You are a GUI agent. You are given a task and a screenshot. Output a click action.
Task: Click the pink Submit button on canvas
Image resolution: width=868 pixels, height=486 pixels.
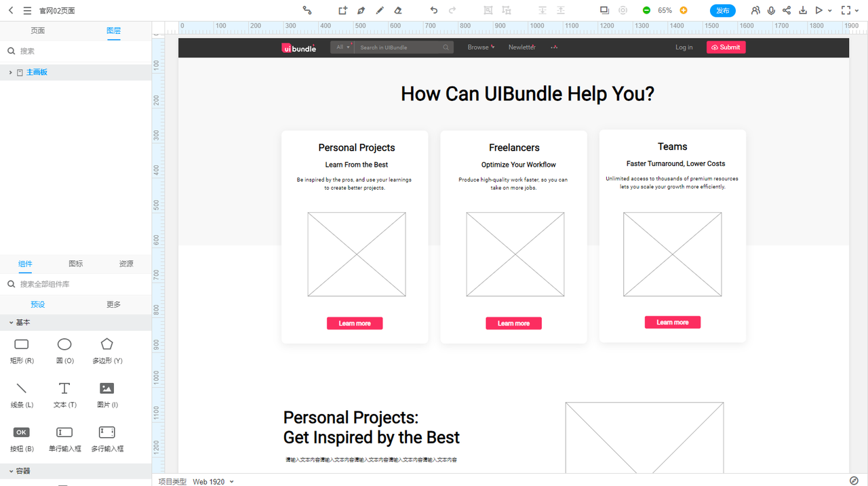[726, 47]
